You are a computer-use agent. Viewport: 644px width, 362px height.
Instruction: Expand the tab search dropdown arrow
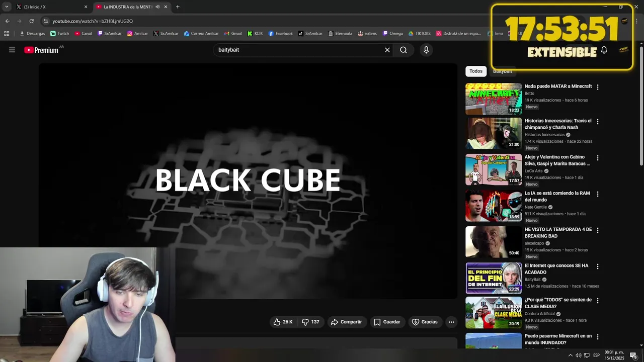pos(7,7)
